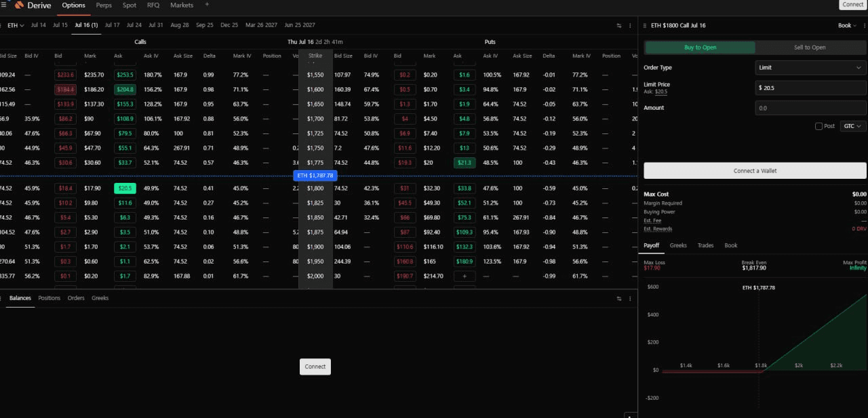Click the $20.5 ask price link
Image resolution: width=868 pixels, height=418 pixels.
(x=661, y=91)
